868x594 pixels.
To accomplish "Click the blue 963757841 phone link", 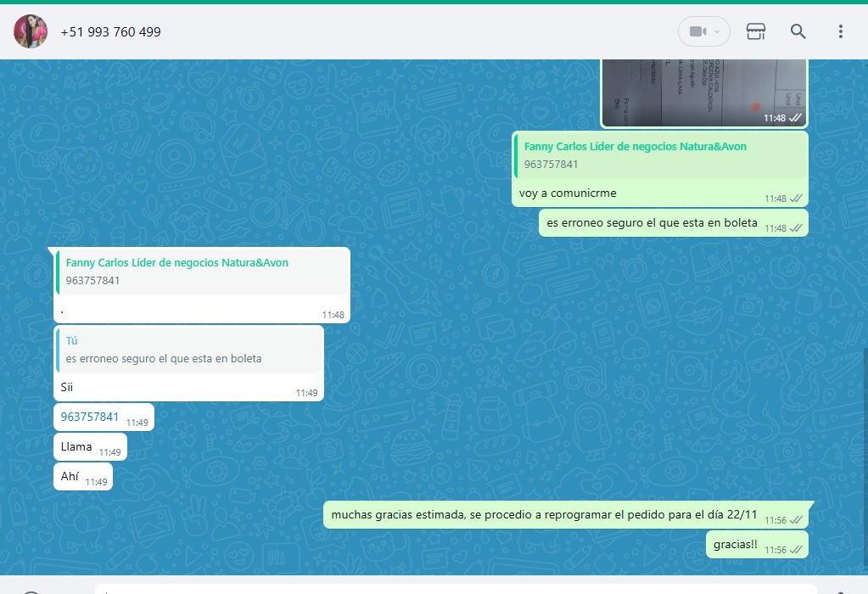I will coord(90,417).
